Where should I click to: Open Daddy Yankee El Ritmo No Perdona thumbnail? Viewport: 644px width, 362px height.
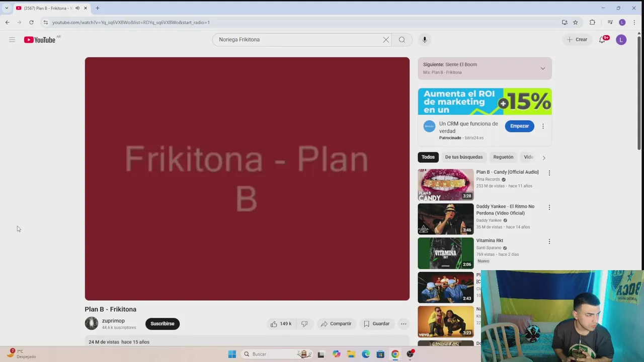tap(446, 219)
